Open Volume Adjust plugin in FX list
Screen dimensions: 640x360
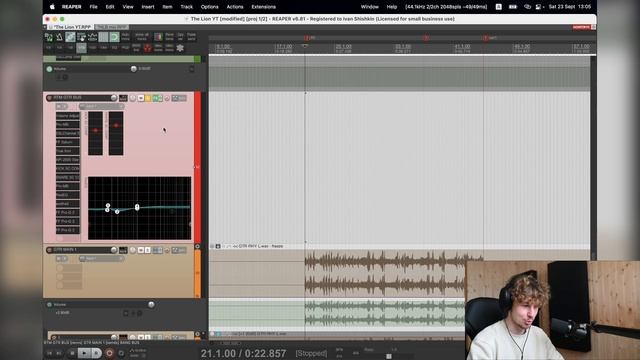coord(68,116)
